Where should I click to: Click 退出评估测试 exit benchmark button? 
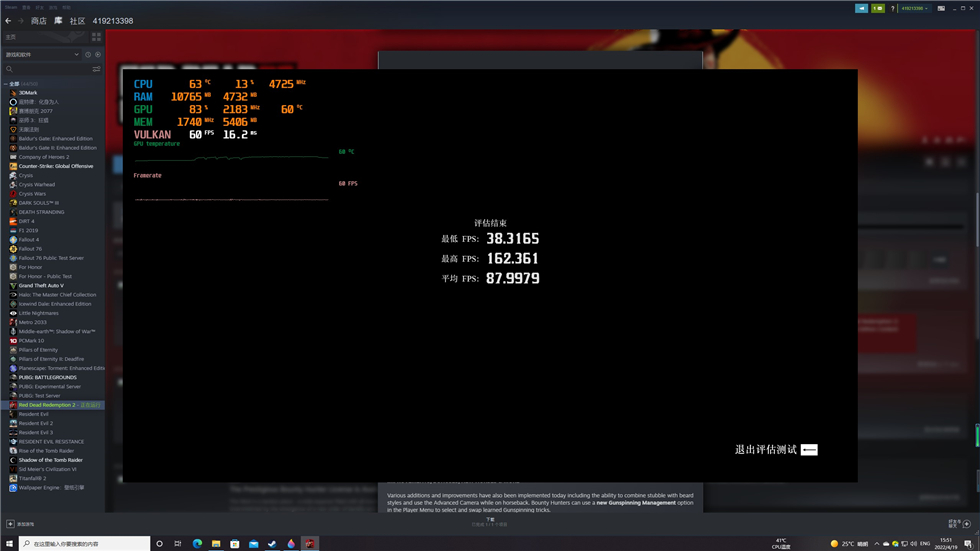[x=776, y=450]
